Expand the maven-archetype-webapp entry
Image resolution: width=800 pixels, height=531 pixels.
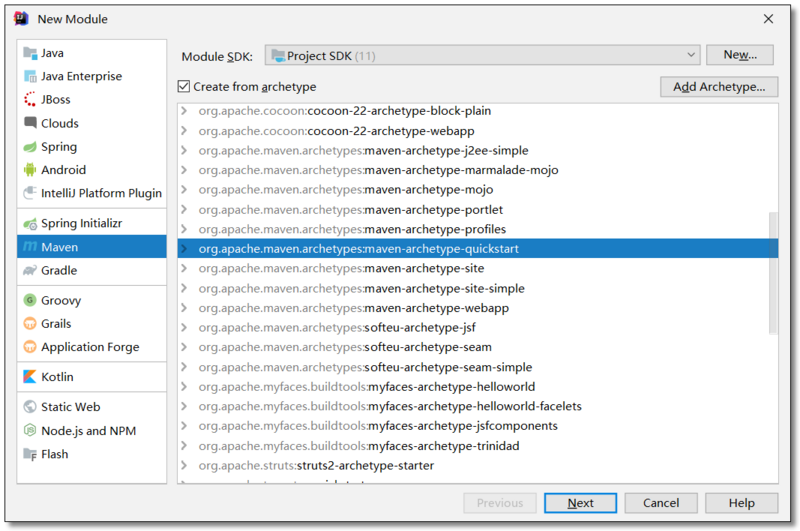pos(184,308)
